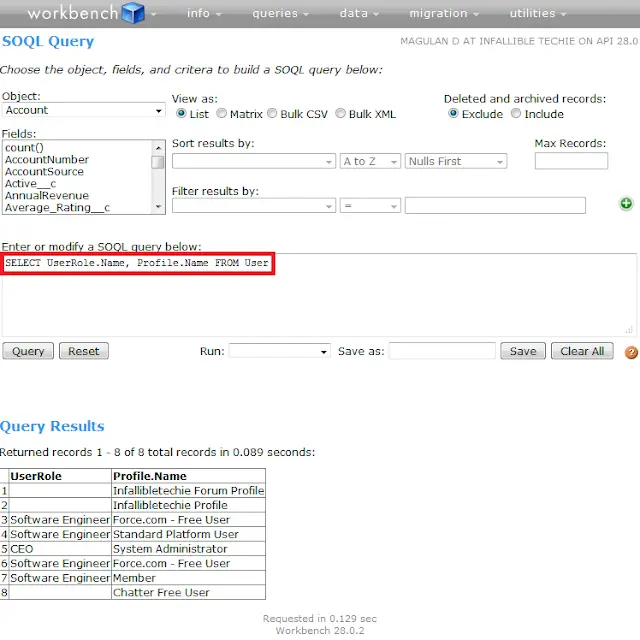
Task: Open the Nulls First dropdown
Action: tap(456, 161)
